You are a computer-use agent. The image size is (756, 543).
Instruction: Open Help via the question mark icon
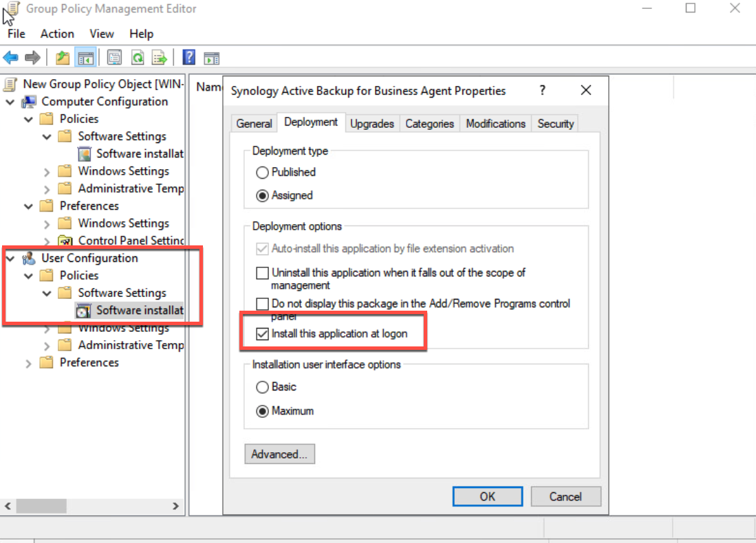click(188, 57)
